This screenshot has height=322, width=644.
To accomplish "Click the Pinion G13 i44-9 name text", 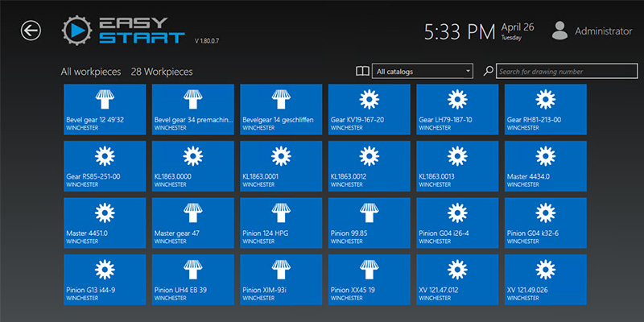I will pos(91,290).
